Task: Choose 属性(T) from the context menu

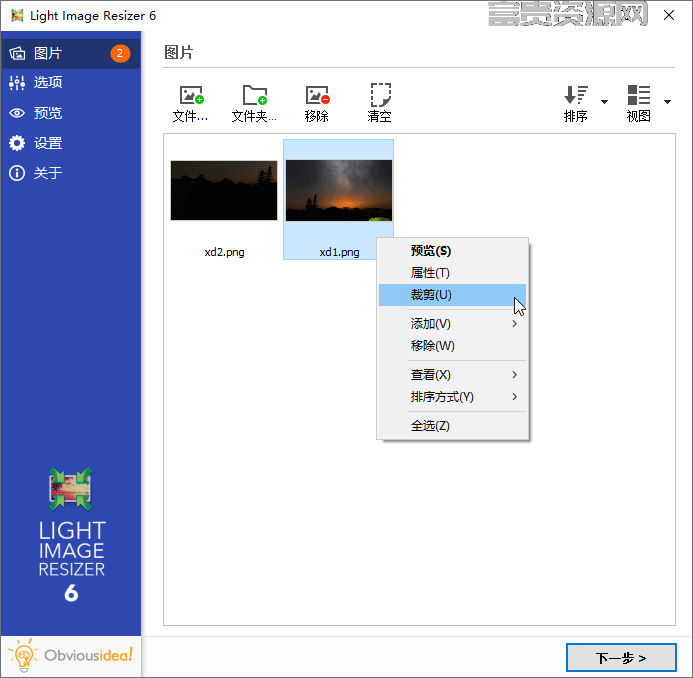Action: [x=453, y=273]
